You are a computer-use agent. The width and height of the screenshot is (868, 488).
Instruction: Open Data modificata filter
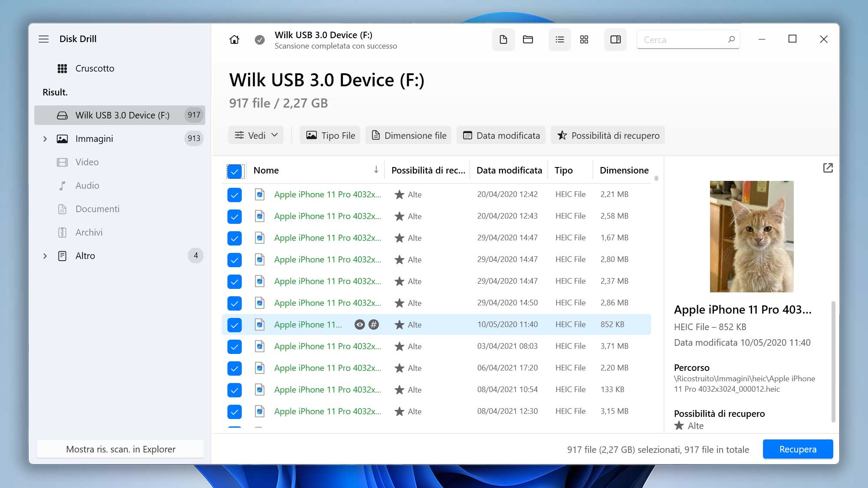coord(501,135)
